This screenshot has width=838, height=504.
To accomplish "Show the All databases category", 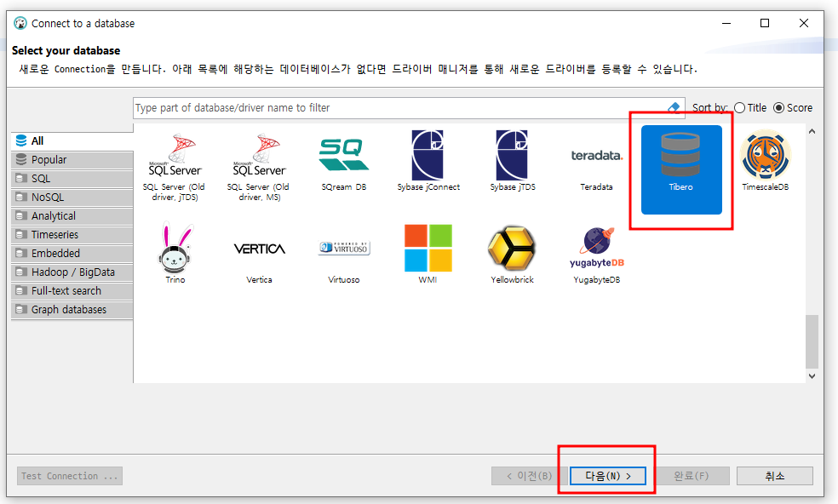I will tap(72, 141).
